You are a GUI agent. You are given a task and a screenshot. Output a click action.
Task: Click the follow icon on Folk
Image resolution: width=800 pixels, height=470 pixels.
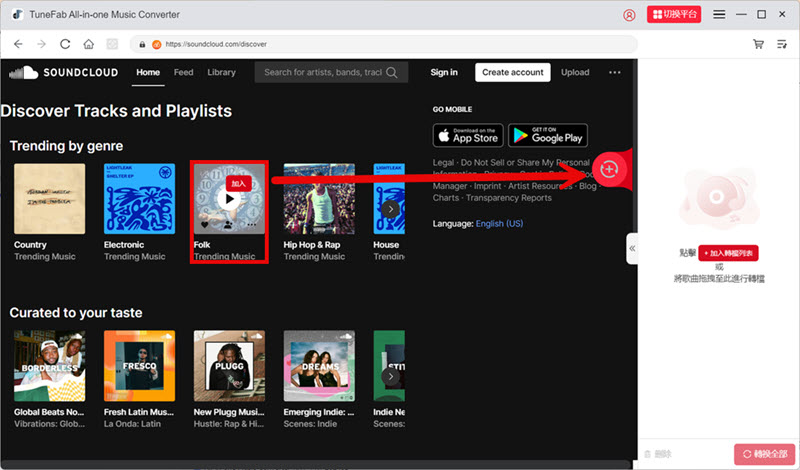228,225
